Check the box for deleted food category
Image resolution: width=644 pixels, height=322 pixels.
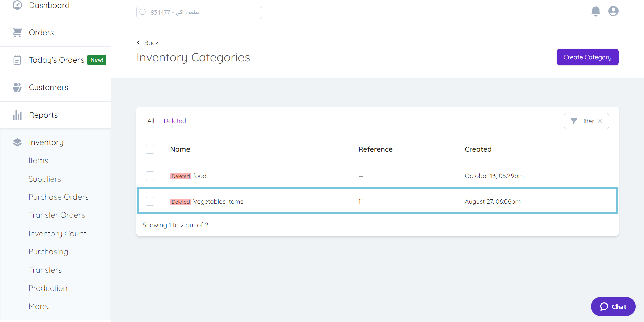tap(150, 176)
